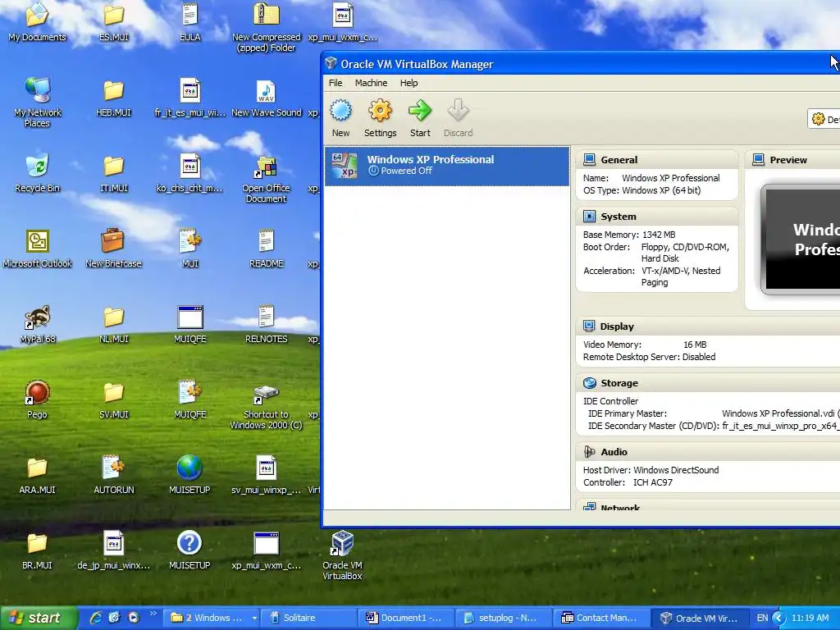Select the Pego shortcut icon
This screenshot has height=630, width=840.
click(37, 399)
